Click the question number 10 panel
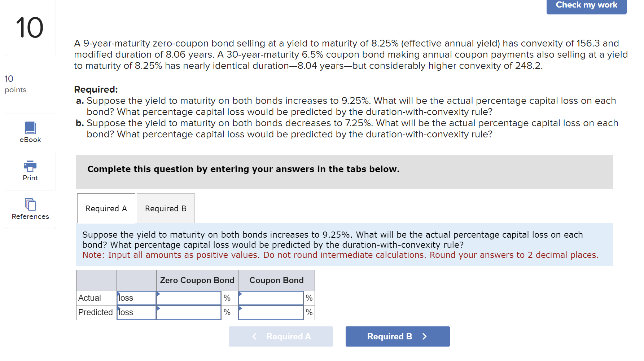644x361 pixels. [30, 28]
